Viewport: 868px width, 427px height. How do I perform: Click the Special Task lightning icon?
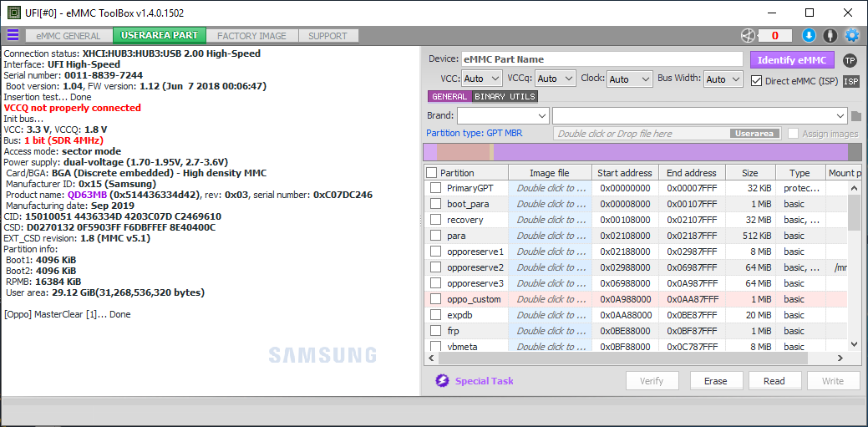tap(442, 381)
